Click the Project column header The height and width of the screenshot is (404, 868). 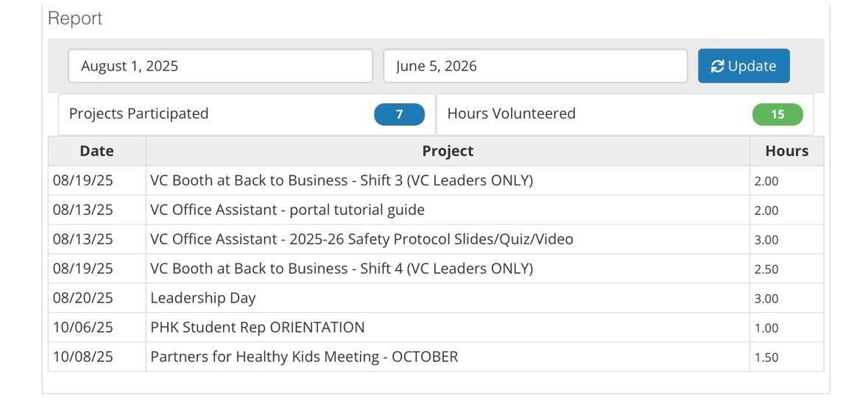pyautogui.click(x=448, y=151)
